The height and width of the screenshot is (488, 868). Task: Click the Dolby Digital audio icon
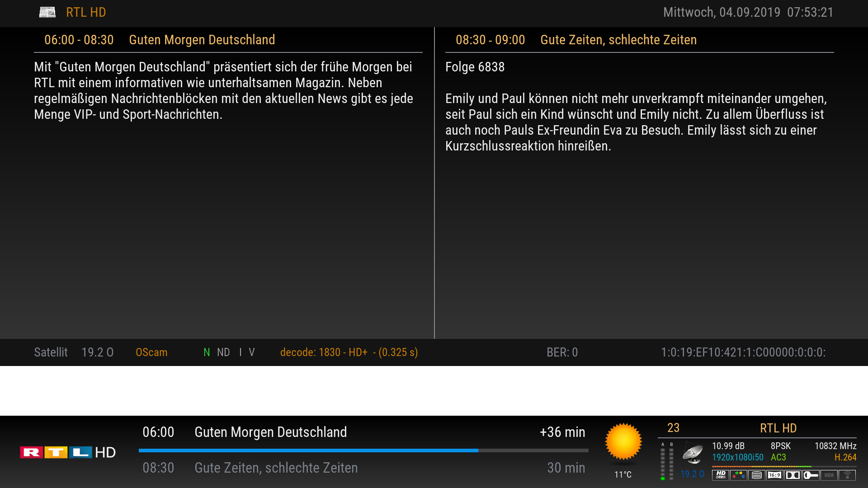pyautogui.click(x=793, y=475)
